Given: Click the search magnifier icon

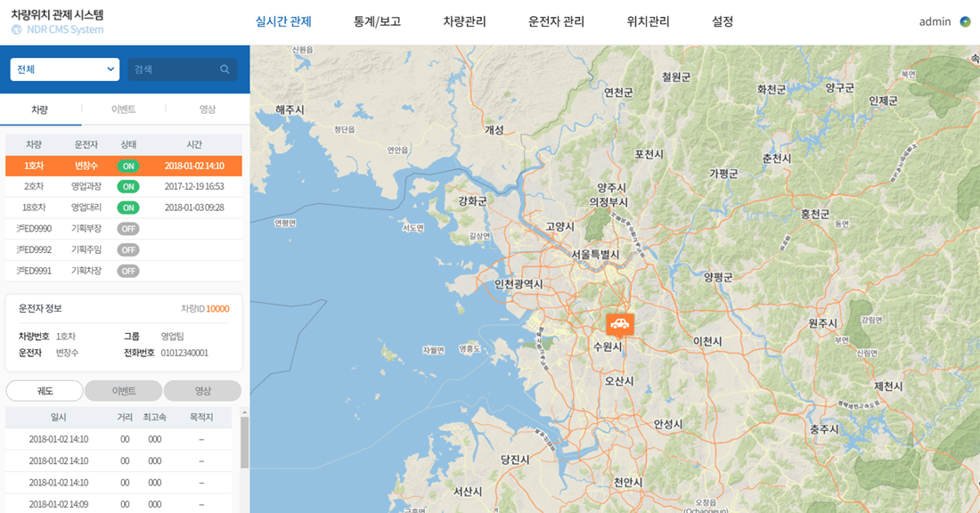Looking at the screenshot, I should pyautogui.click(x=225, y=69).
